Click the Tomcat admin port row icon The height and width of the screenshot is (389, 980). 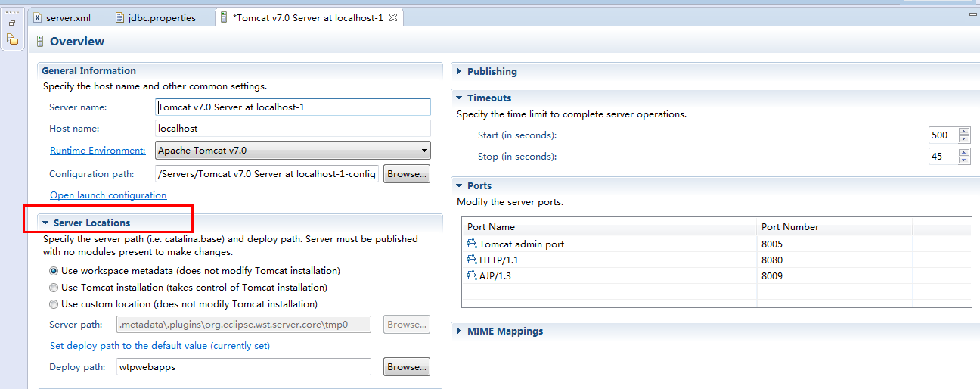[472, 244]
